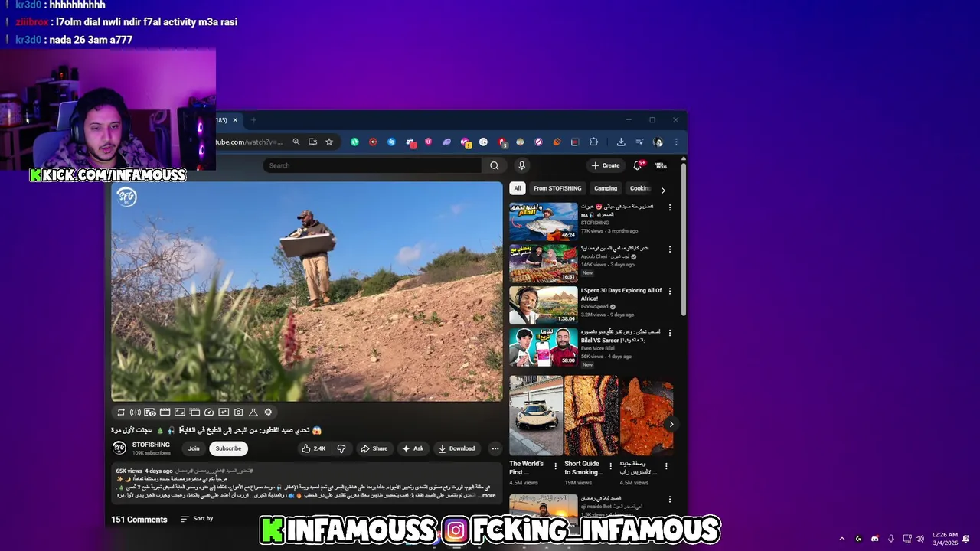Open Chrome extensions puzzle icon
The width and height of the screenshot is (980, 551).
pyautogui.click(x=593, y=142)
